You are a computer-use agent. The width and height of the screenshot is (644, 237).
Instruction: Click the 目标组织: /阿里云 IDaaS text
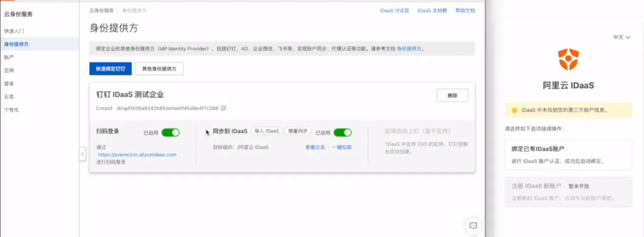point(241,147)
